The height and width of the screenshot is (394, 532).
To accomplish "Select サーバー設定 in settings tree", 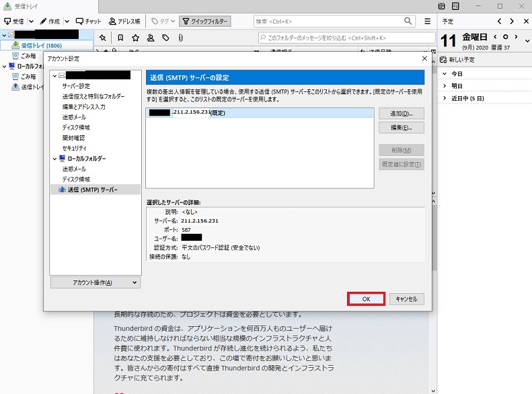I will pos(76,86).
